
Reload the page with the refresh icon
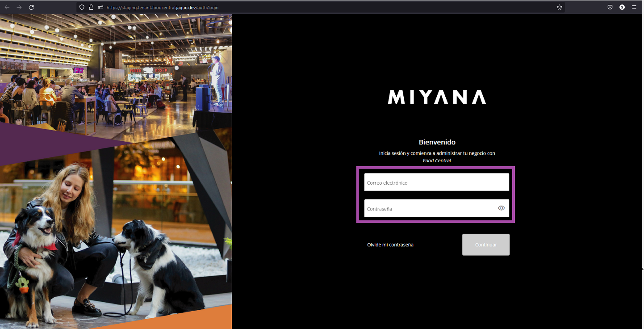(x=31, y=7)
